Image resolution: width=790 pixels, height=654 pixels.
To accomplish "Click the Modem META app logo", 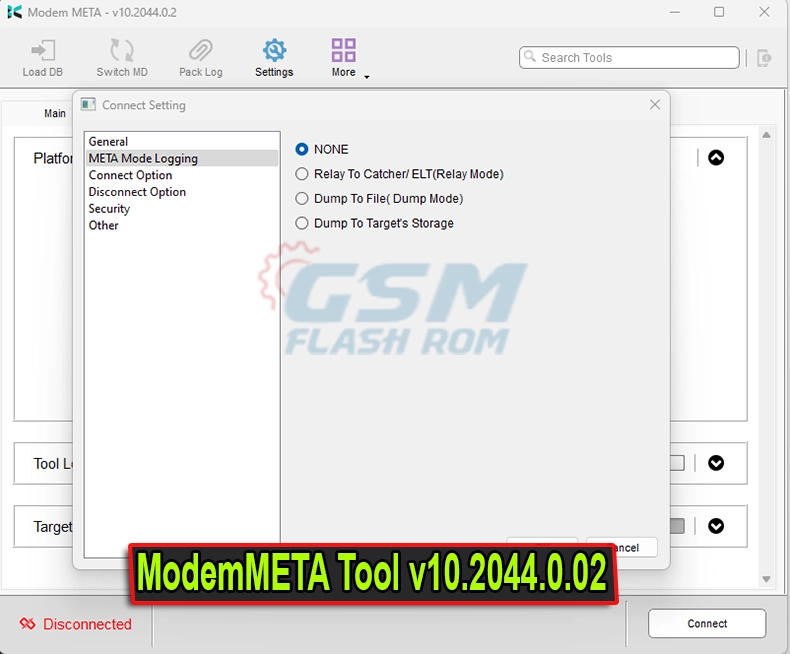I will click(x=15, y=12).
